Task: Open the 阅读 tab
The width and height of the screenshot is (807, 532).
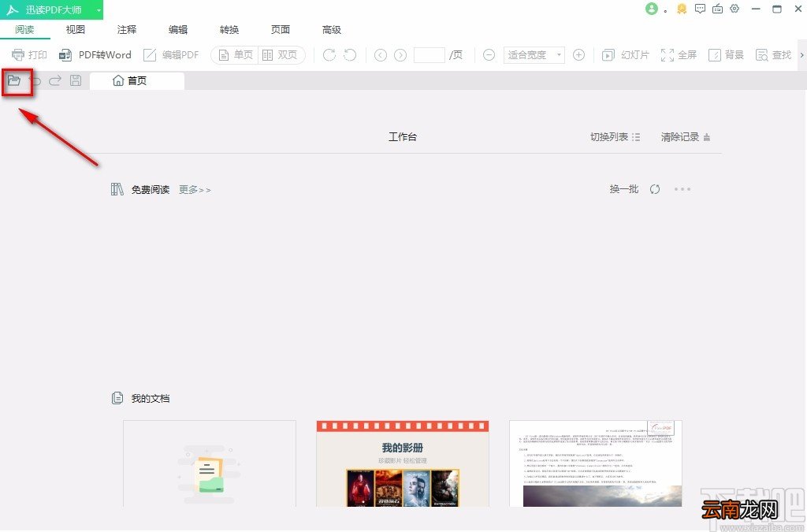Action: point(24,30)
